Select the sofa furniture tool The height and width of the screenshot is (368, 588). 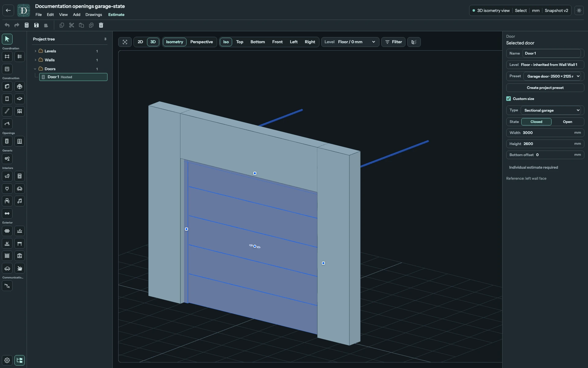[x=20, y=189]
